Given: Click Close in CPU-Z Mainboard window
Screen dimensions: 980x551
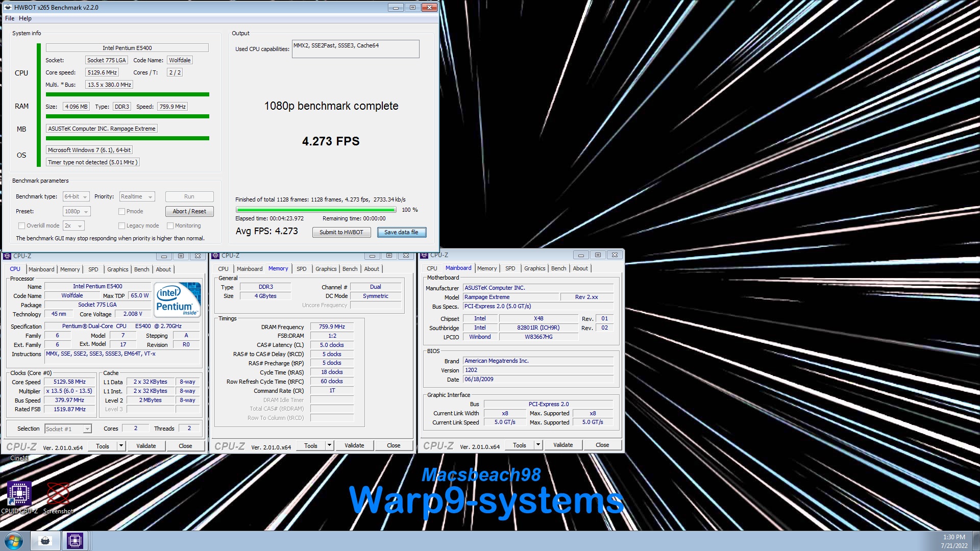Looking at the screenshot, I should (602, 445).
